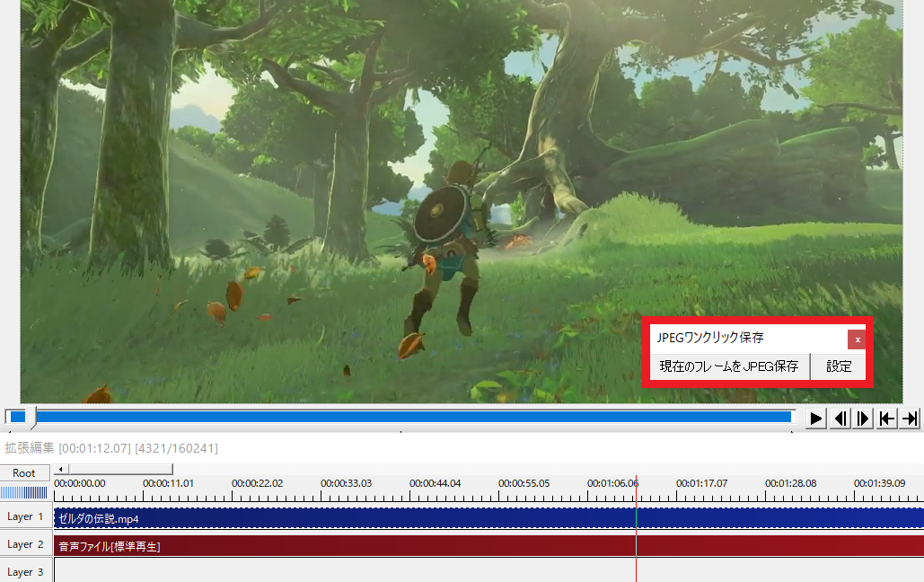The height and width of the screenshot is (582, 924).
Task: Select the ゼルダの伝説.mp4 video clip
Action: [488, 518]
